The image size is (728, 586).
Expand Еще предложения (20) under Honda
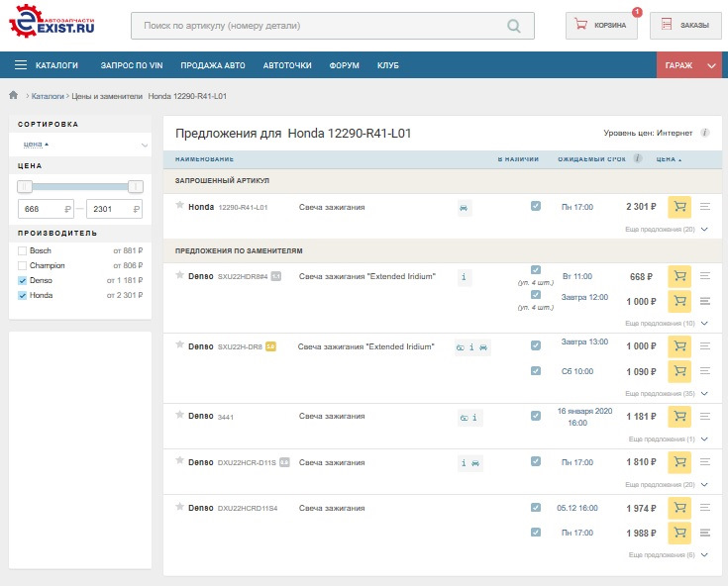[x=667, y=230]
